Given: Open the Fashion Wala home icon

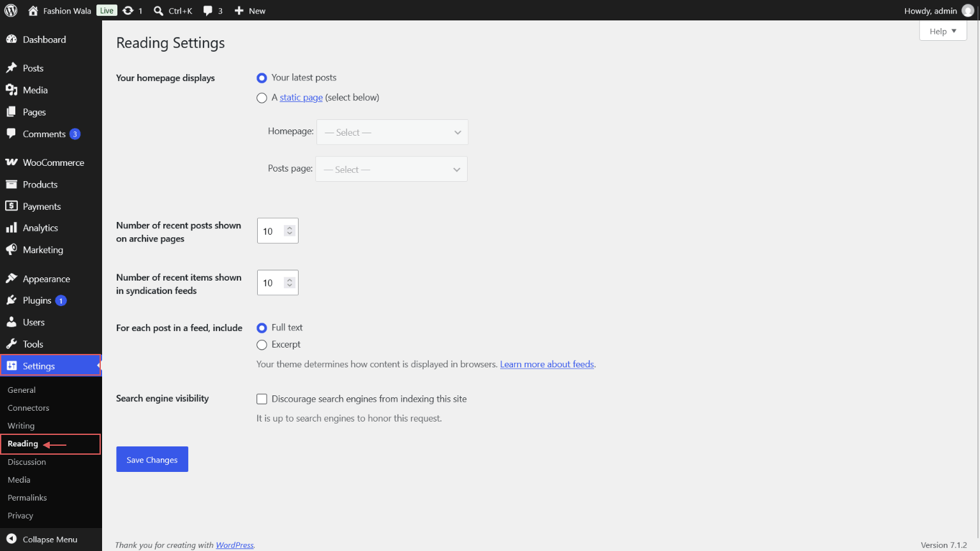Looking at the screenshot, I should point(33,10).
